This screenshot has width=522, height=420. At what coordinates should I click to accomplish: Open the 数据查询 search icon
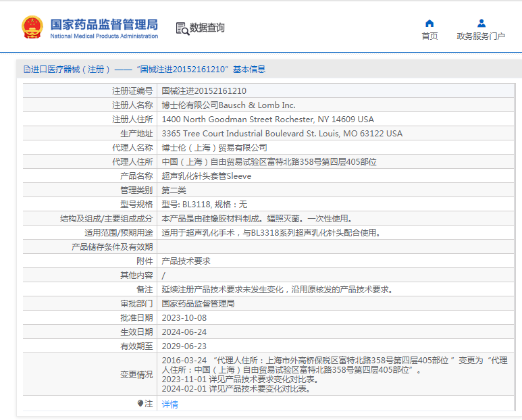[x=182, y=28]
